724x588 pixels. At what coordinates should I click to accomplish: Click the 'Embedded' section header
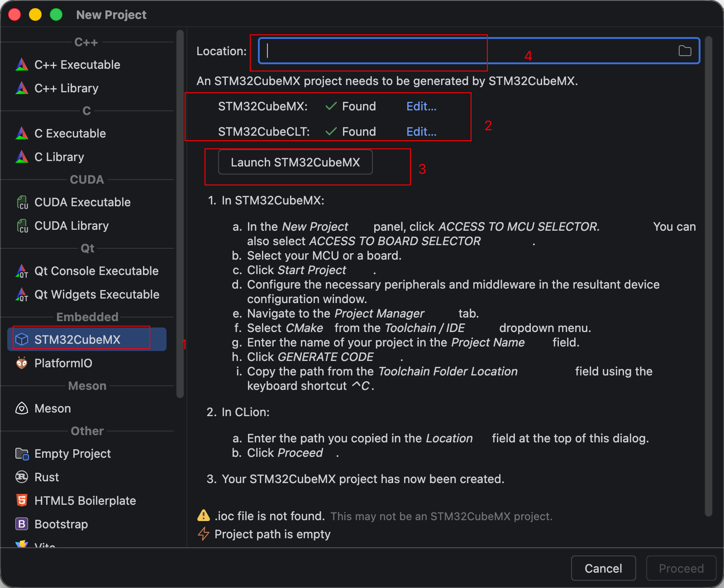87,317
